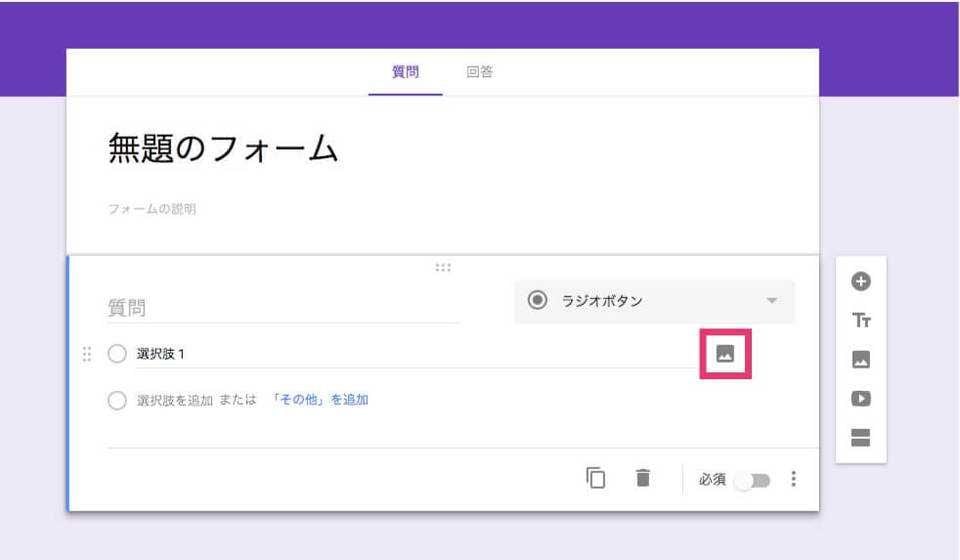Open the three-dot more options menu
This screenshot has height=560, width=960.
794,479
